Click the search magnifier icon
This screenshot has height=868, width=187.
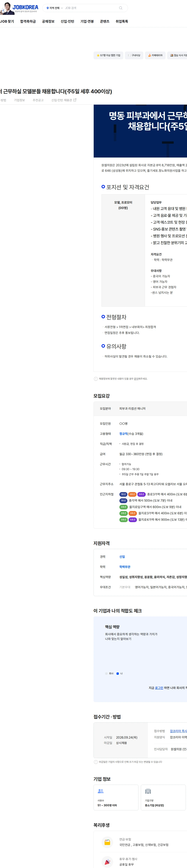[x=121, y=8]
